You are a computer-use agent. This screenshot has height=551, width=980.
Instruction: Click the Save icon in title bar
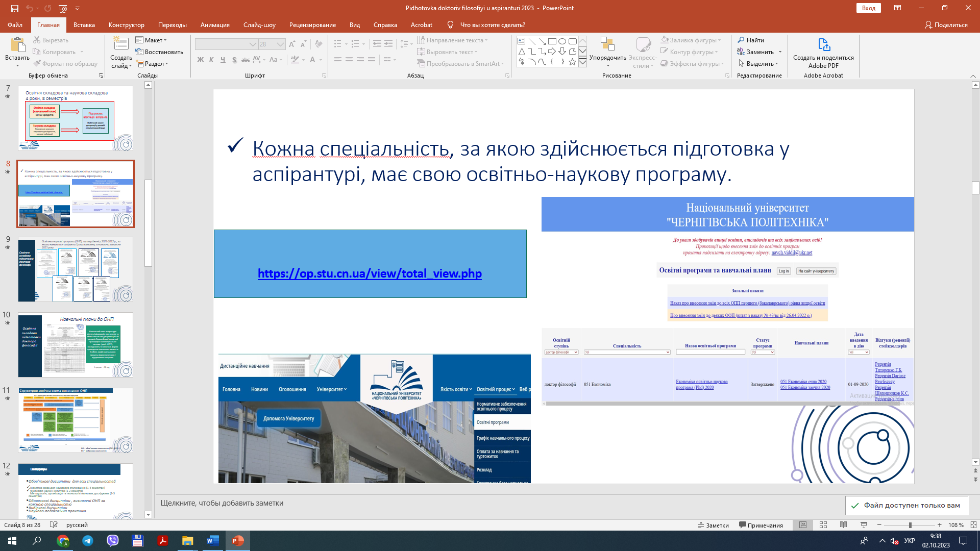point(14,8)
